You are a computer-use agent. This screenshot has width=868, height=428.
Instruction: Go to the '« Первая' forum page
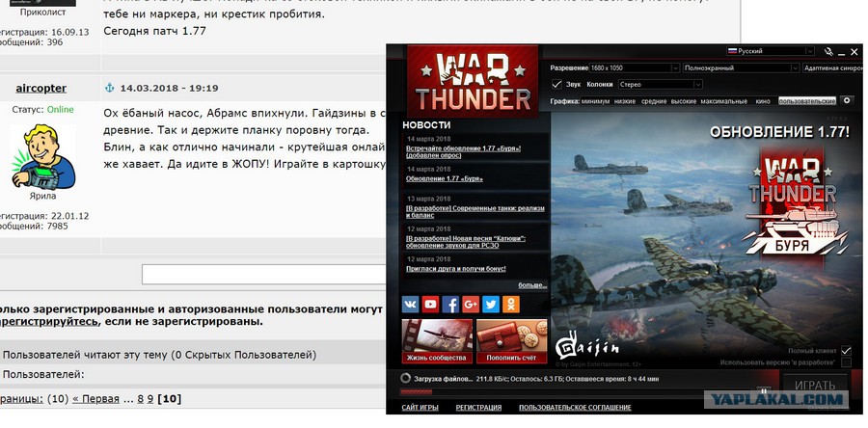click(x=95, y=399)
